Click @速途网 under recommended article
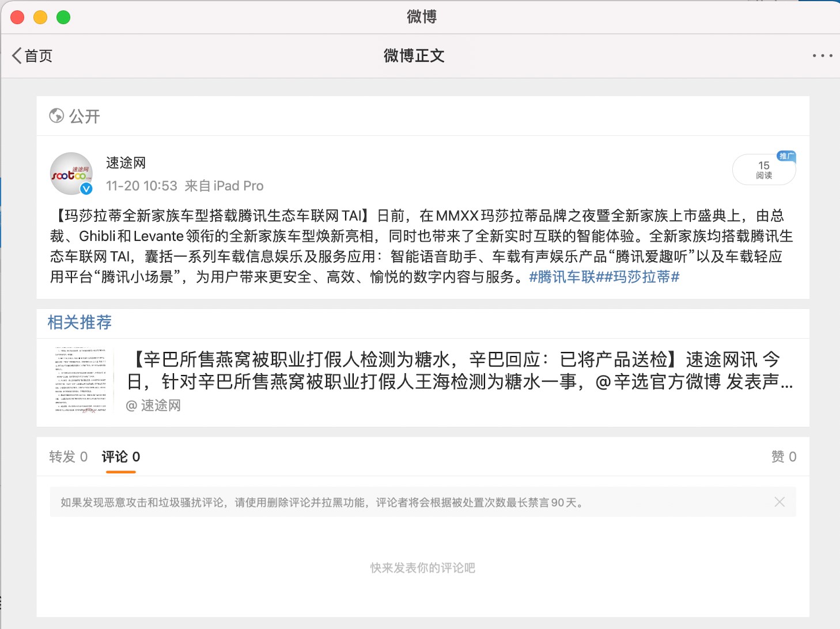Screen dimensions: 840x629 [153, 406]
